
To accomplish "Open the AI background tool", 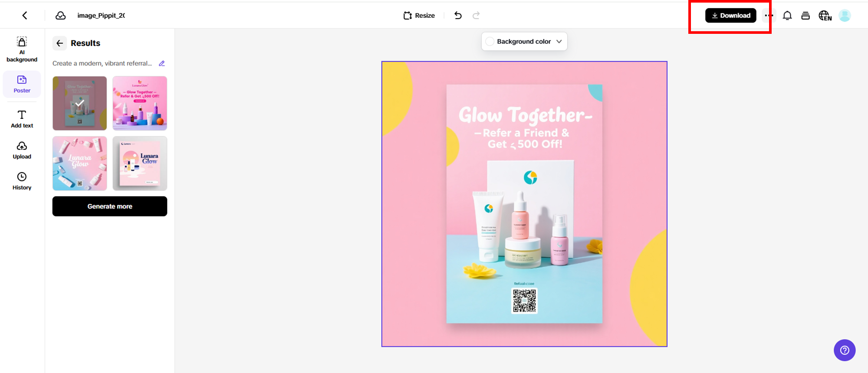I will (22, 49).
